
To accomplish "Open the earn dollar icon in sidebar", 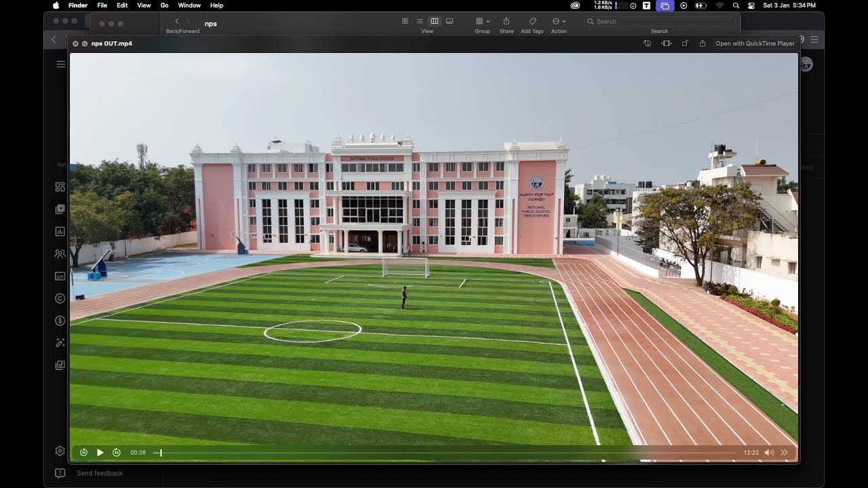I will click(60, 321).
